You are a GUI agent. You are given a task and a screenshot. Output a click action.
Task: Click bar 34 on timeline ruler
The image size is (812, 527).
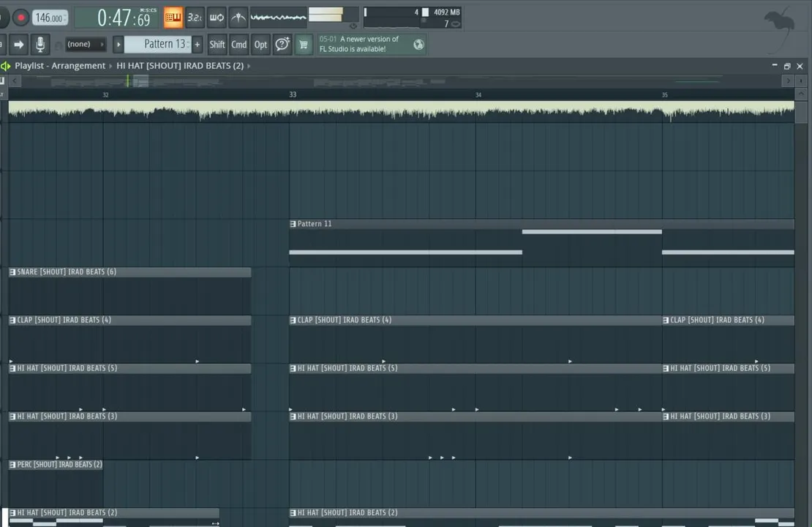pyautogui.click(x=478, y=95)
